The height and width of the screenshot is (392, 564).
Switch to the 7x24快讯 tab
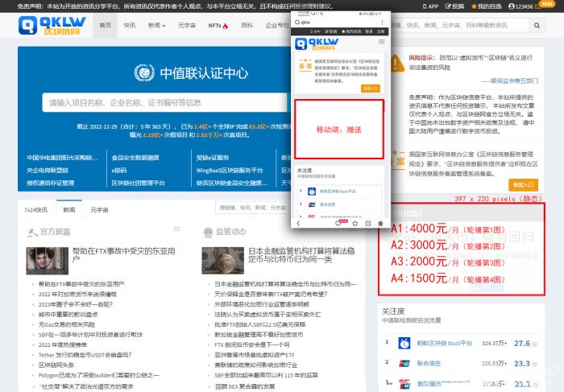(x=36, y=210)
